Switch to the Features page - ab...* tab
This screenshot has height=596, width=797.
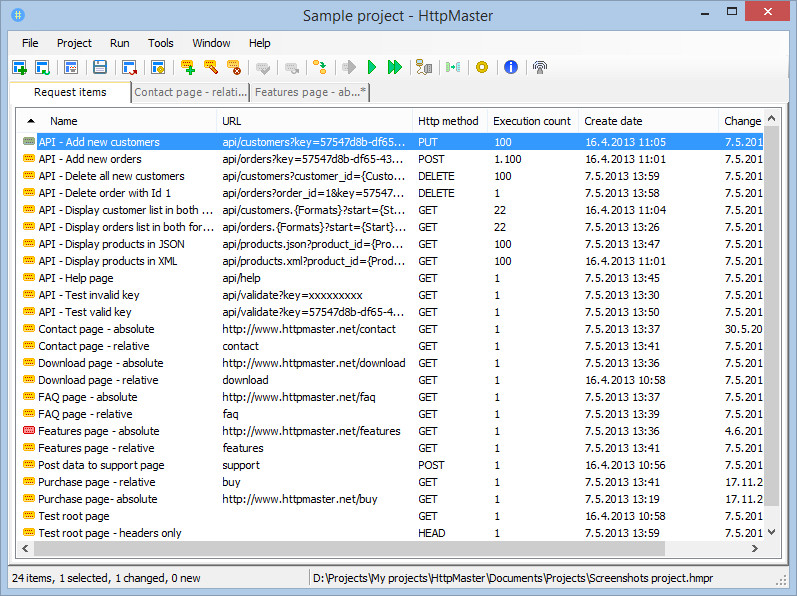pyautogui.click(x=310, y=92)
